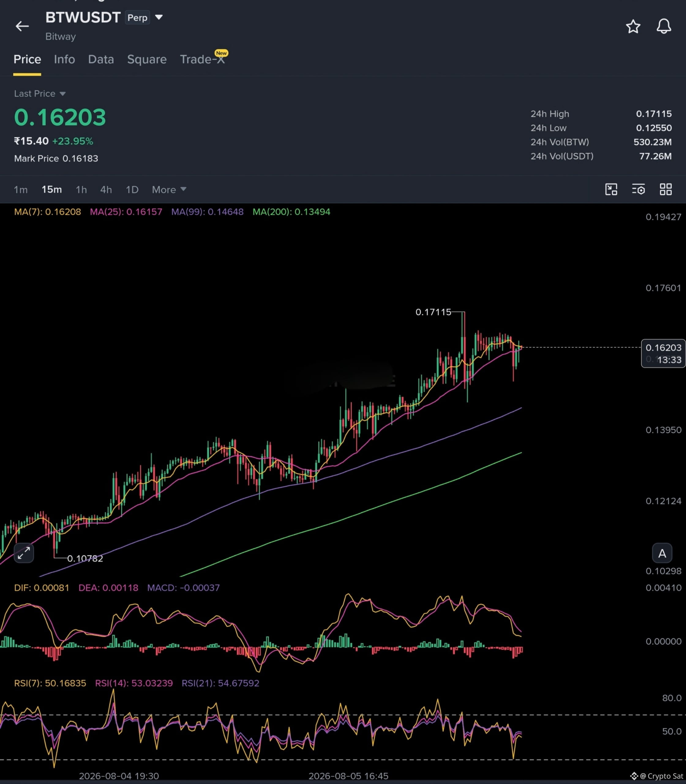This screenshot has width=686, height=784.
Task: Tap the 0.17115 high marker on chart
Action: (x=433, y=312)
